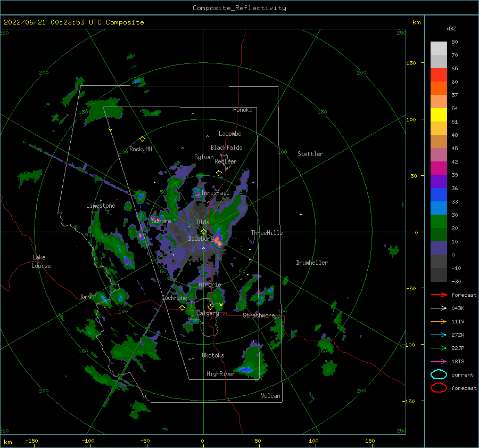Select the cyan current ellipse icon

click(x=439, y=374)
